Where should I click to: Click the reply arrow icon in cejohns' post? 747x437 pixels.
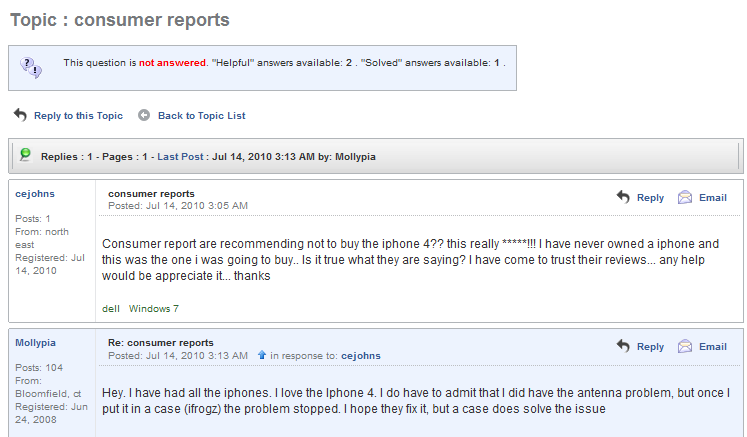[x=623, y=197]
